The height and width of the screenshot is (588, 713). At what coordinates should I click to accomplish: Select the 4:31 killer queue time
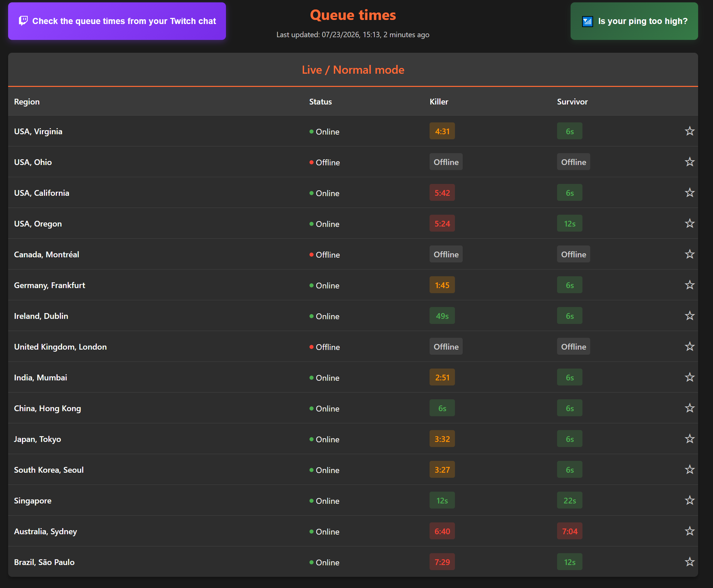pyautogui.click(x=442, y=131)
